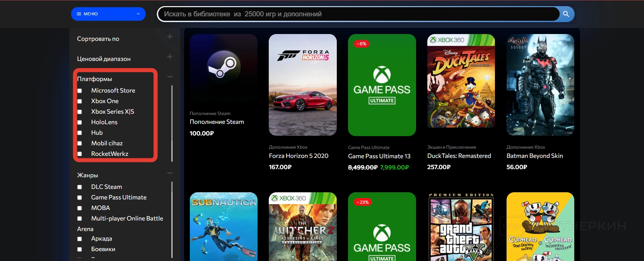
Task: Click the 167.00₽ price
Action: click(x=280, y=167)
